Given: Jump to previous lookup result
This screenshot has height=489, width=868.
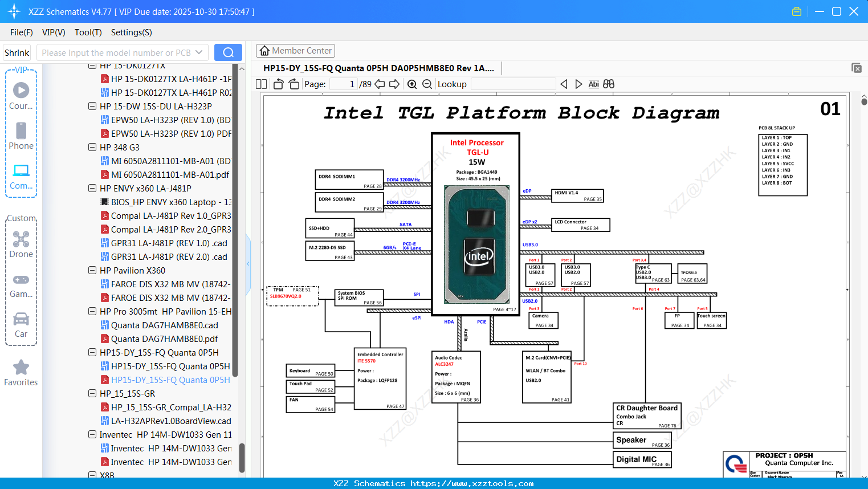Looking at the screenshot, I should pyautogui.click(x=564, y=84).
